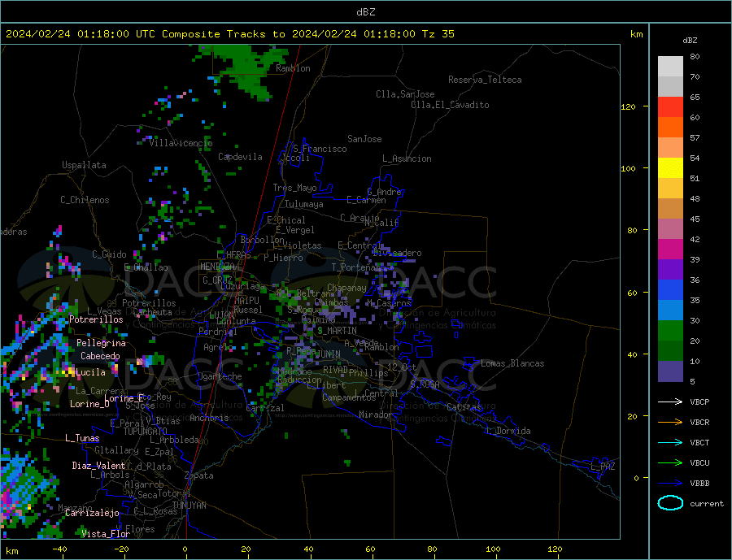Click the Mirador place label
Screen dimensions: 732x560
(x=376, y=415)
